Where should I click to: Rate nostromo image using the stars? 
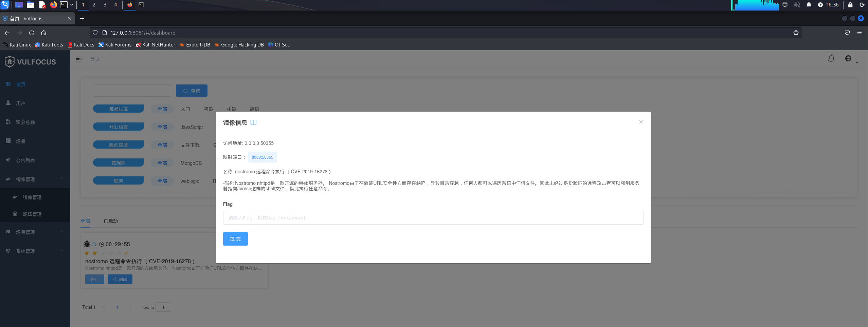click(102, 253)
